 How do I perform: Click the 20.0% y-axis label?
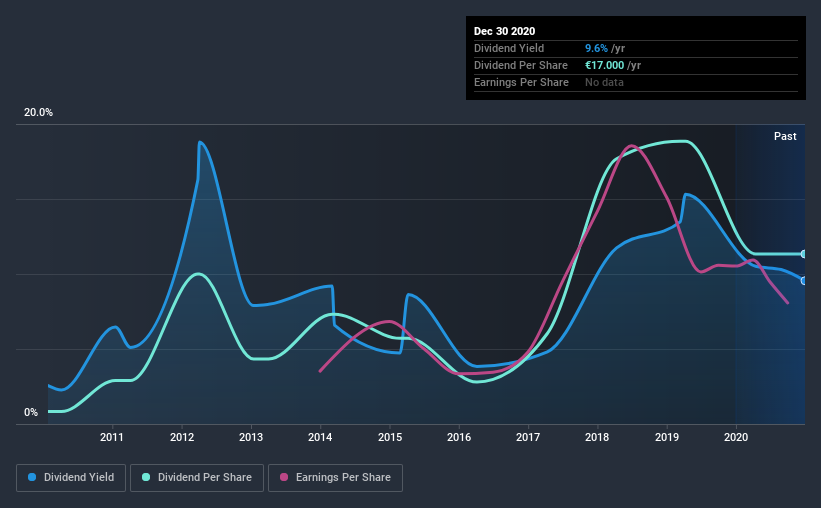38,113
